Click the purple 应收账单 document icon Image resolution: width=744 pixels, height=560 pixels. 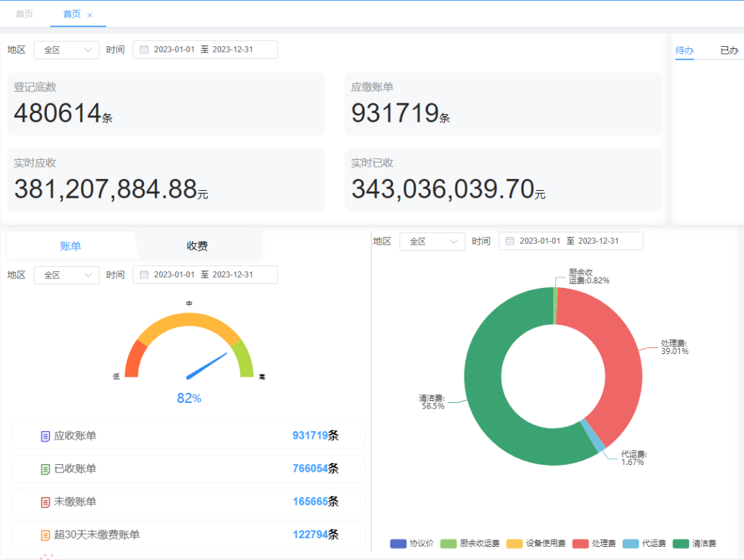click(45, 436)
